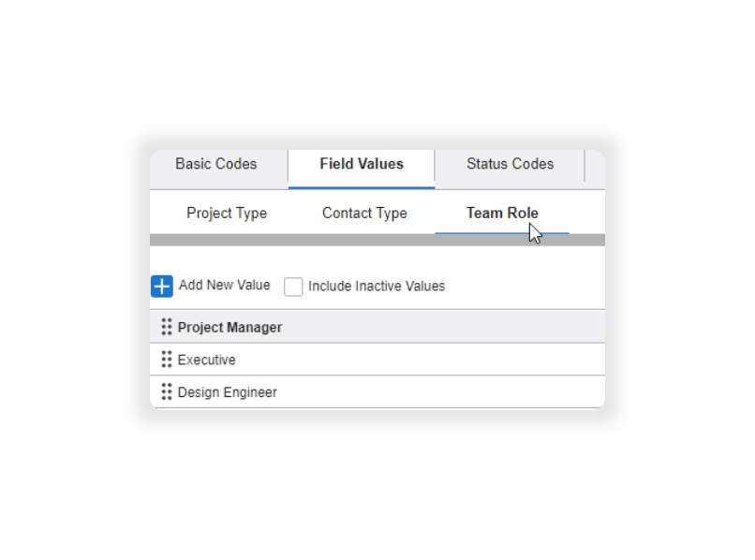The width and height of the screenshot is (755, 560).
Task: Switch to the Contact Type sub-tab
Action: pos(364,213)
